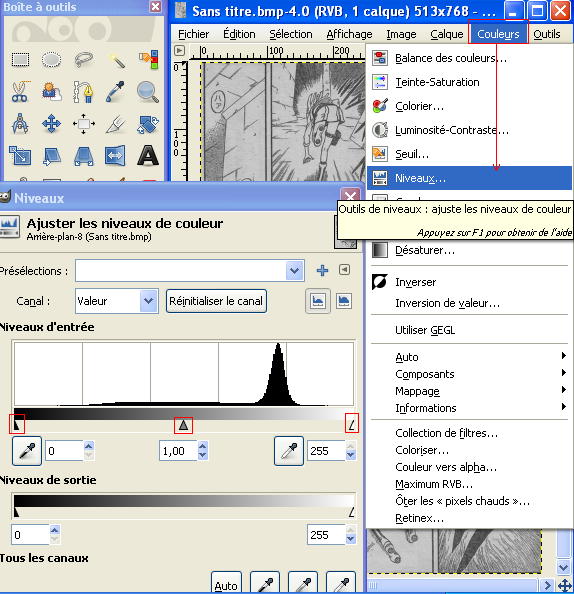Add current settings to presets plus icon
The width and height of the screenshot is (574, 594).
(x=322, y=270)
